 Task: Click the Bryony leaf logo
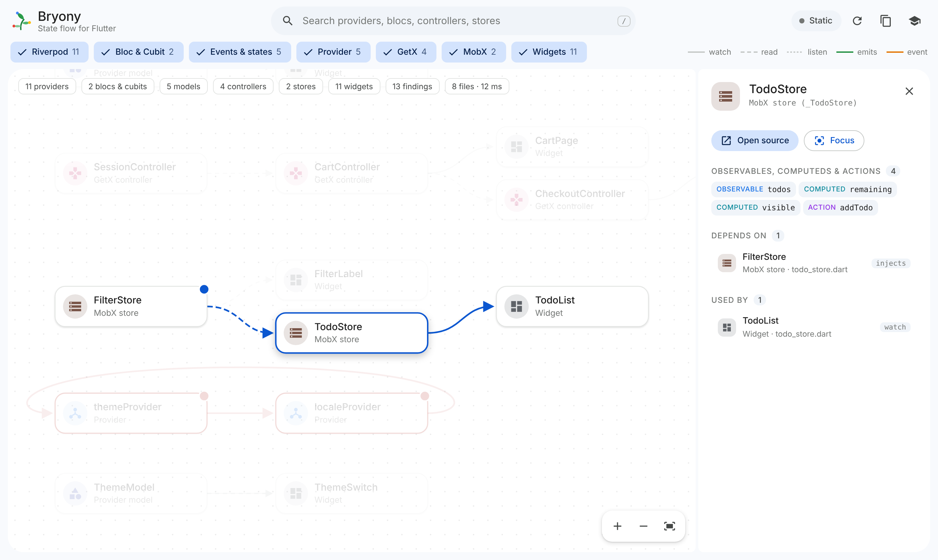pos(21,21)
